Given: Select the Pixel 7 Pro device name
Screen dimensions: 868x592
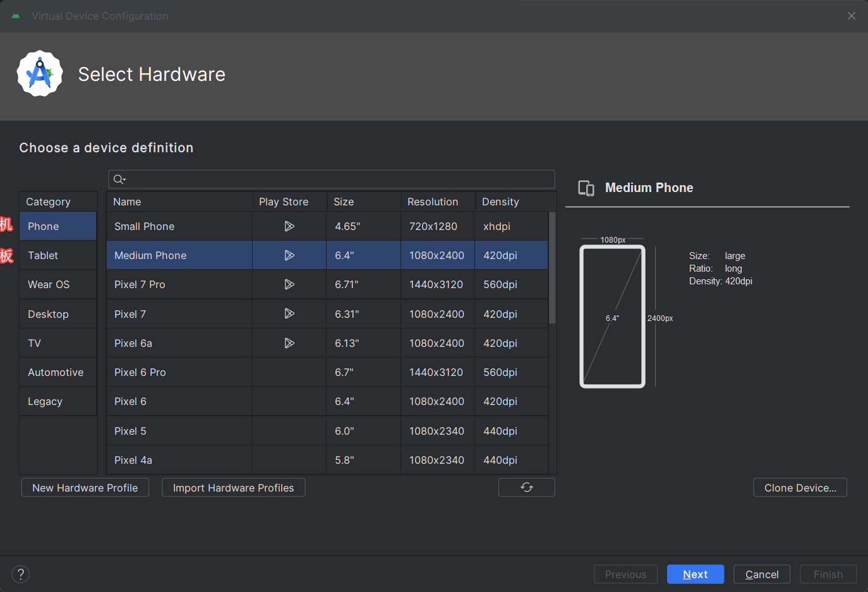Looking at the screenshot, I should coord(140,284).
